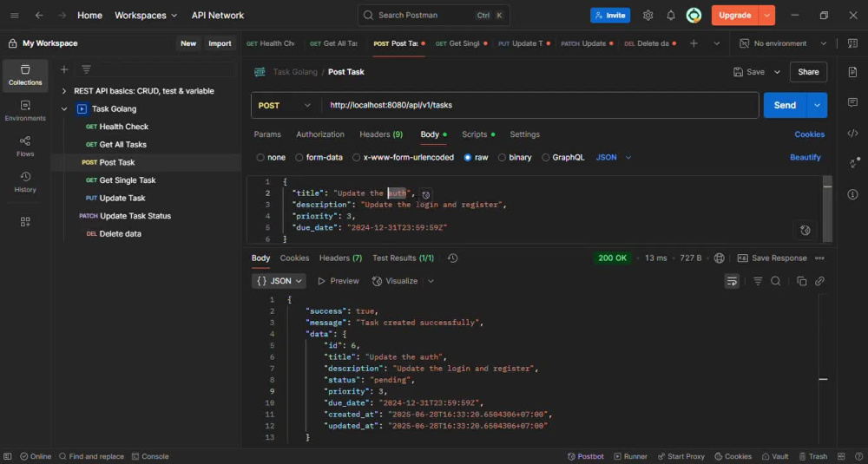Select the form-data body option

319,157
